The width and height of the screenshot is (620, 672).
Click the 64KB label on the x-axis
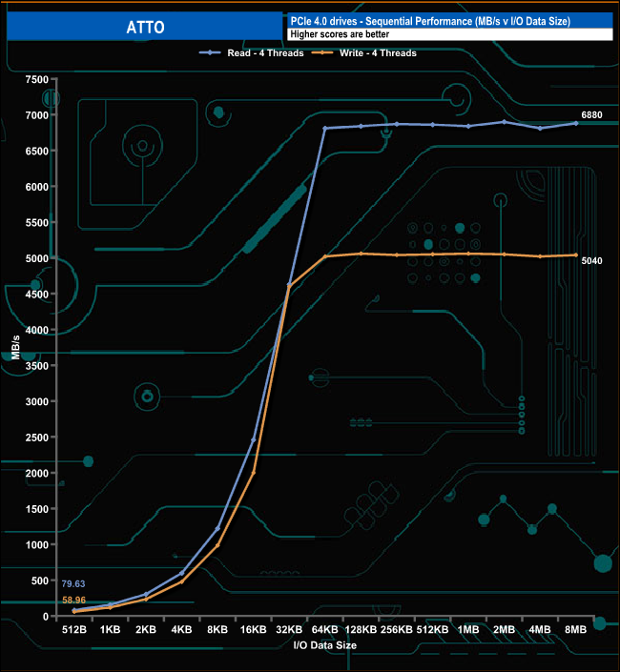325,630
